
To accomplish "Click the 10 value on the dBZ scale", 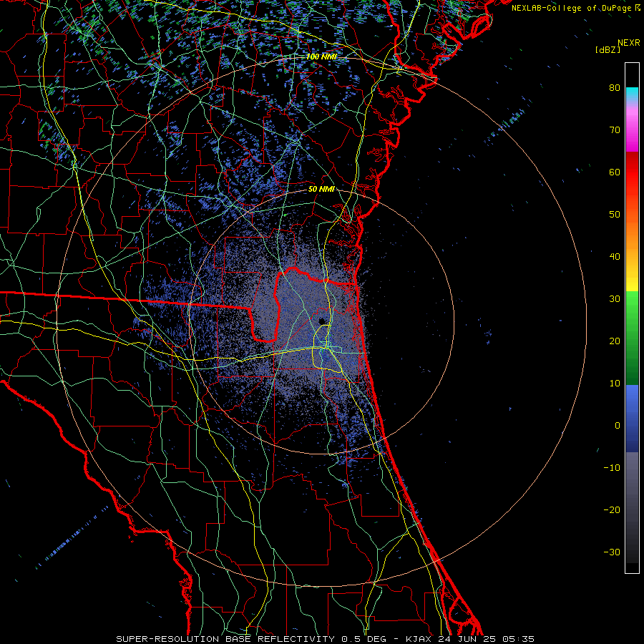I will point(615,384).
